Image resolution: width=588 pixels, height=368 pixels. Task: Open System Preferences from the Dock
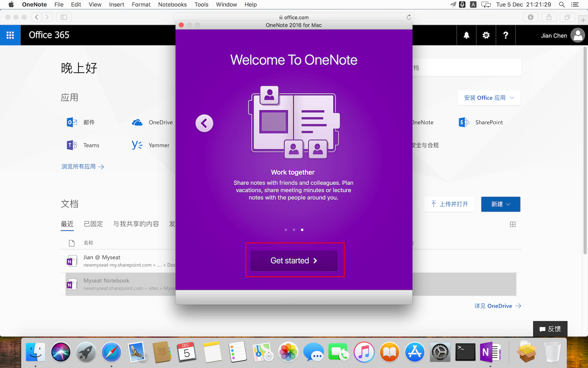point(440,352)
